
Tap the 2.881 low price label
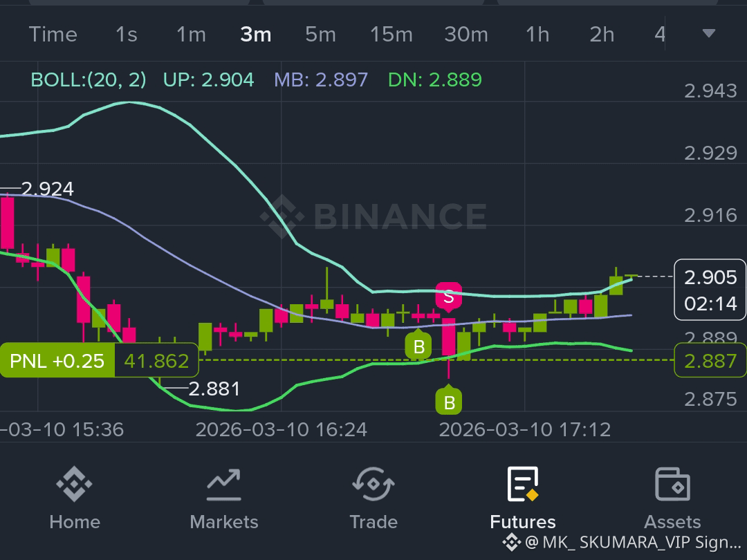pos(214,389)
